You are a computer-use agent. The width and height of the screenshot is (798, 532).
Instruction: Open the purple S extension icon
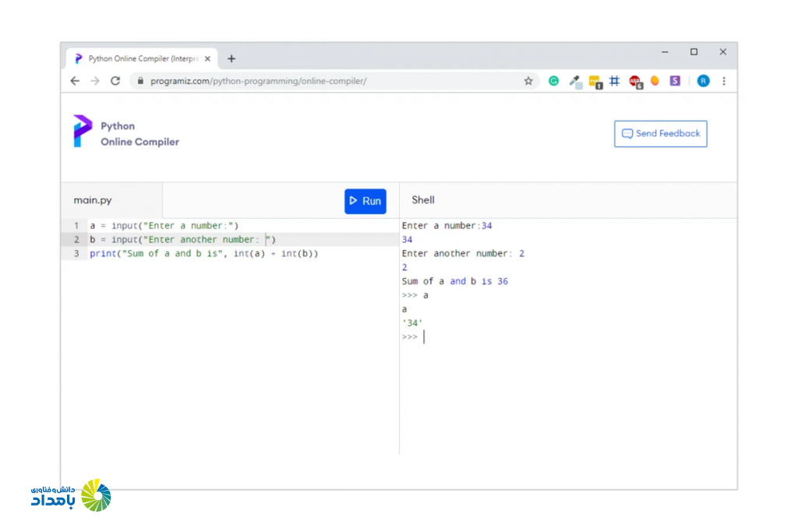pos(675,81)
